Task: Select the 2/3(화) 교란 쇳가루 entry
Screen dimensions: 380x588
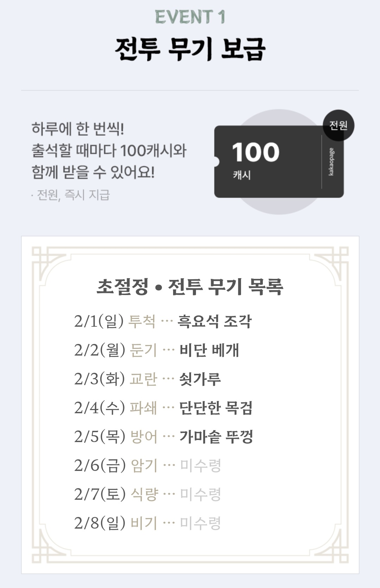Action: click(147, 379)
